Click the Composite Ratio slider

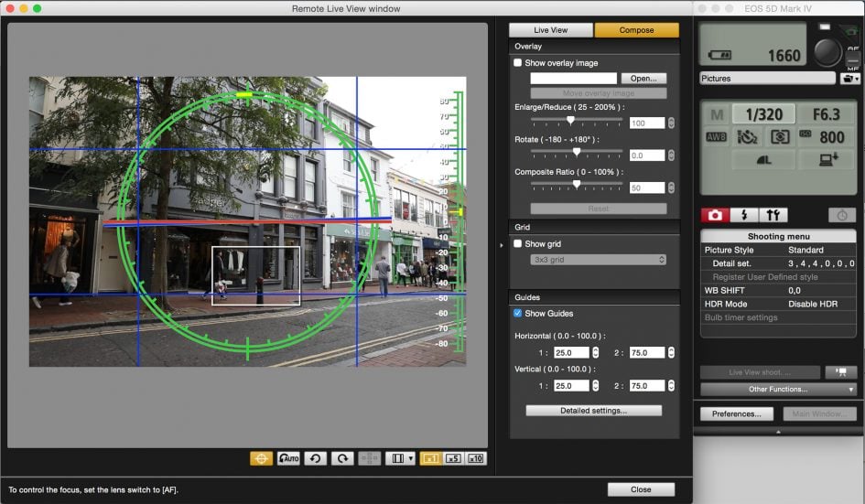tap(577, 184)
